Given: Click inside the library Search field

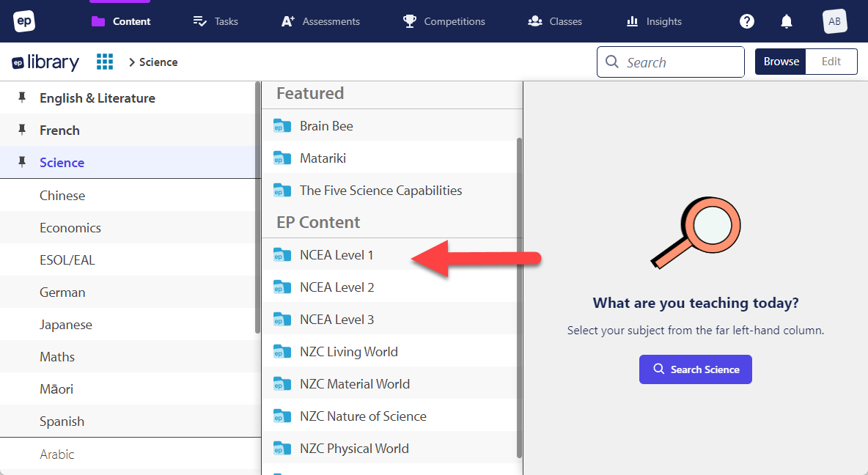Looking at the screenshot, I should click(670, 62).
